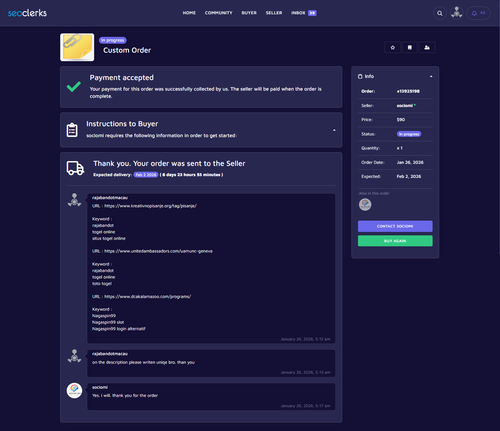This screenshot has height=431, width=500.
Task: Click sociomi username on reply message
Action: (100, 387)
